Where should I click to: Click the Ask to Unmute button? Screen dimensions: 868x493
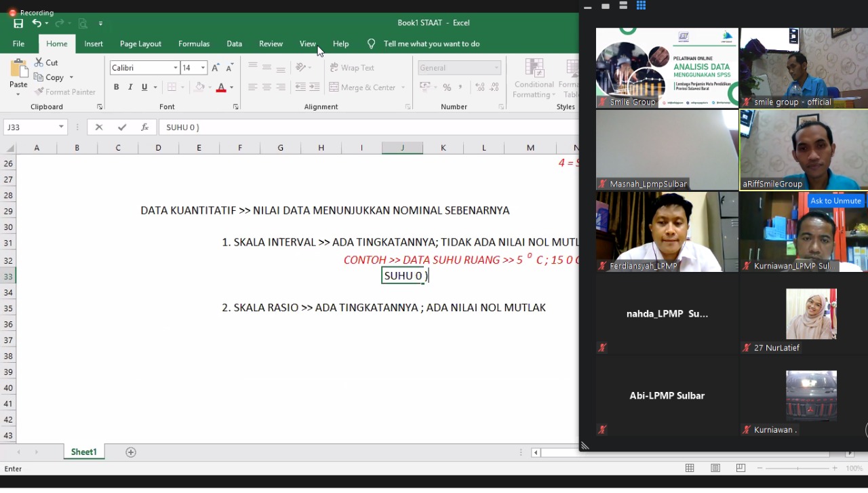(x=835, y=201)
